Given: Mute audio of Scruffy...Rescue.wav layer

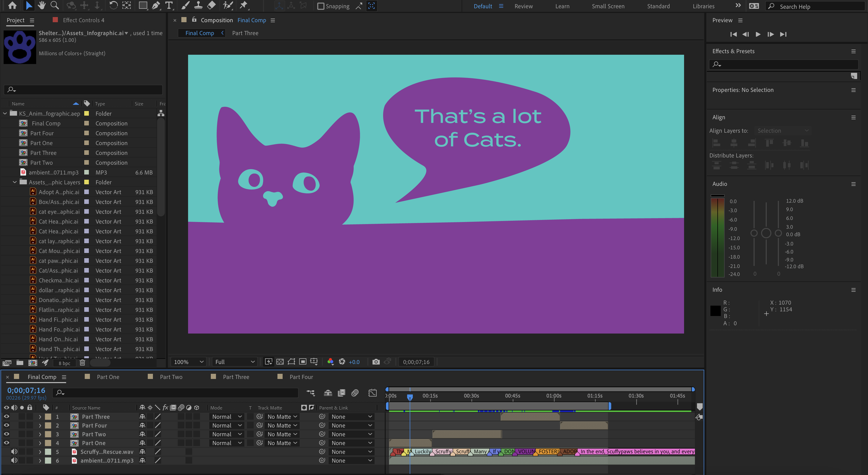Looking at the screenshot, I should click(x=14, y=452).
